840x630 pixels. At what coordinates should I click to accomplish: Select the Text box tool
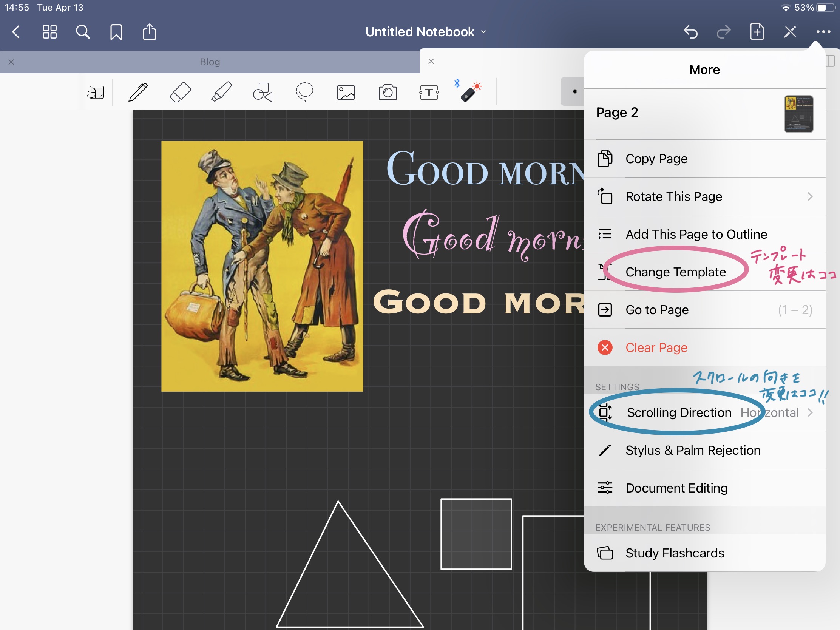click(429, 92)
